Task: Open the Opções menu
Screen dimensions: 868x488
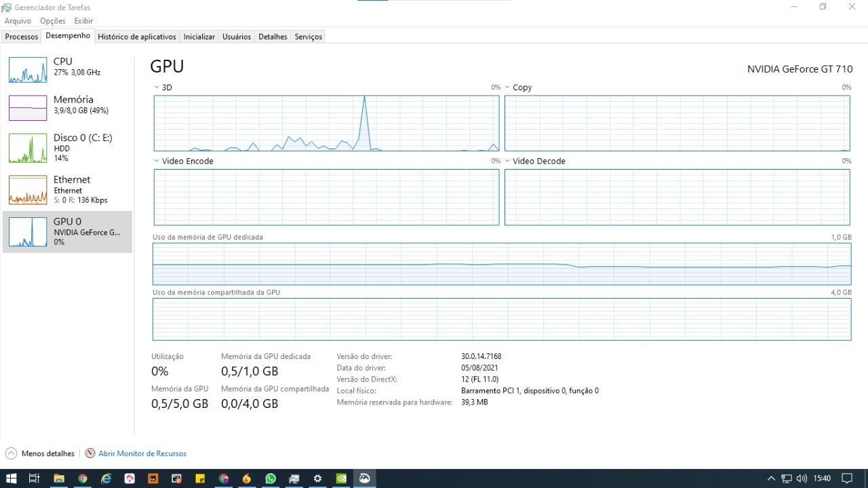Action: coord(52,21)
